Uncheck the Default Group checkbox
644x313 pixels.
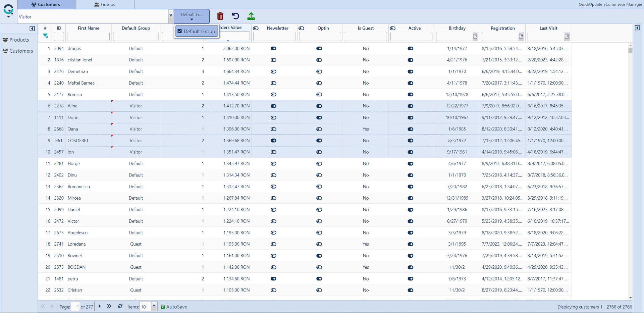point(180,31)
